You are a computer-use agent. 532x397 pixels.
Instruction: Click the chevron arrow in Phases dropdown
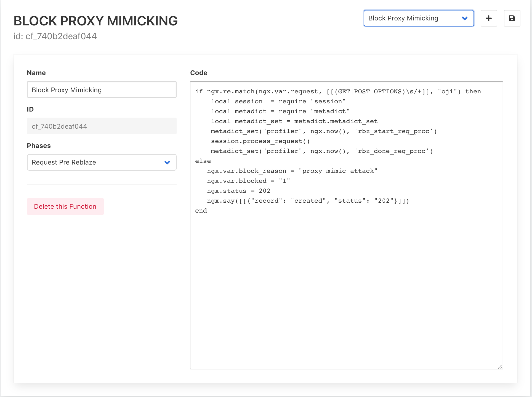(167, 162)
